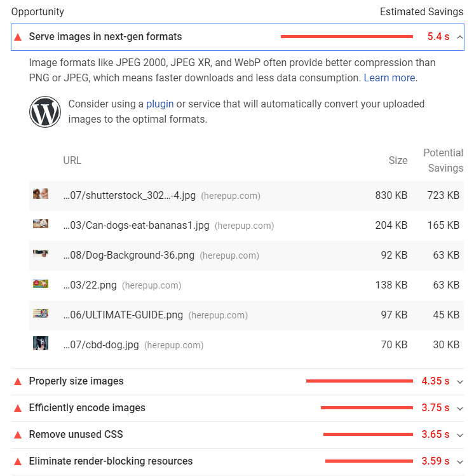Expand the Remove unused CSS chevron
474x476 pixels.
tap(460, 435)
